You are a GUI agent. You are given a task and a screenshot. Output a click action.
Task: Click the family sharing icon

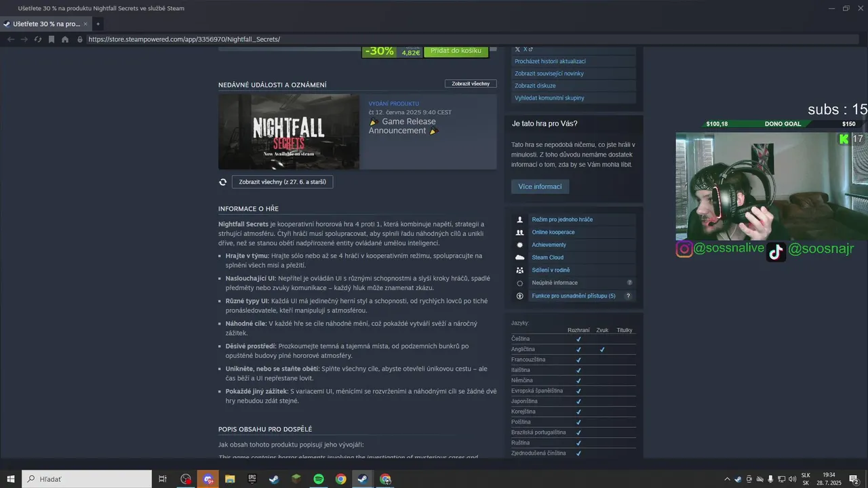(519, 270)
